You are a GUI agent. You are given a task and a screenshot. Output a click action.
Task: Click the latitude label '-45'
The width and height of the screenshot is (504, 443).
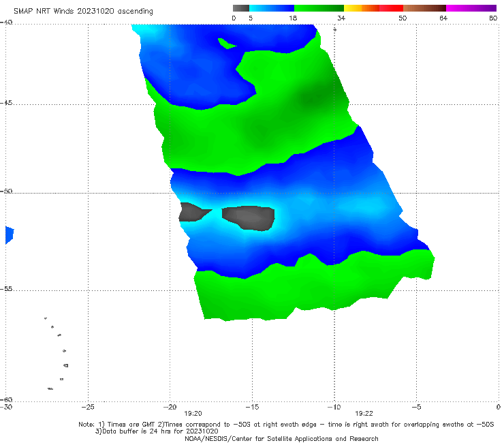(6, 103)
